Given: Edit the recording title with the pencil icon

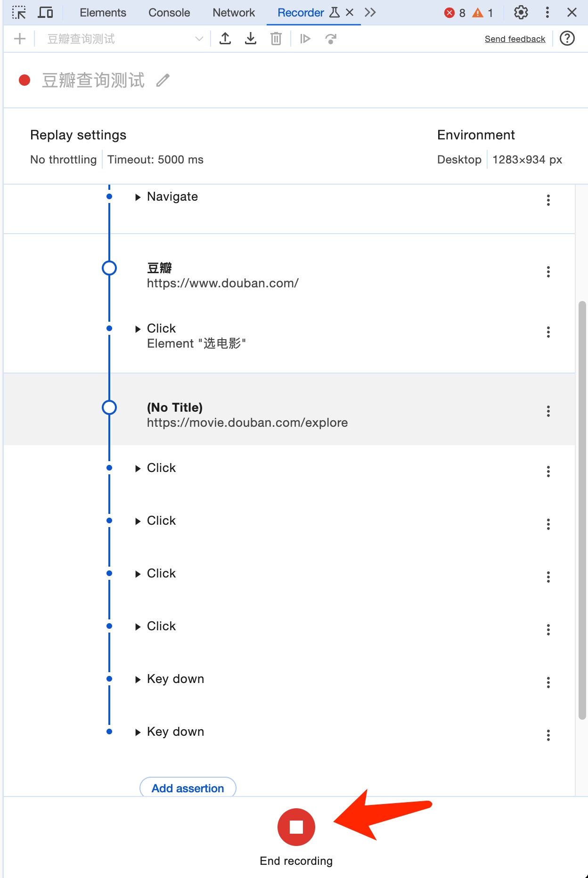Looking at the screenshot, I should coord(163,81).
